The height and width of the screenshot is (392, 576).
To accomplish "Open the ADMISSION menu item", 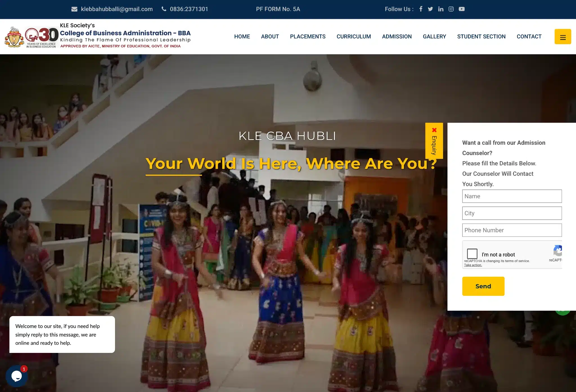I will (397, 37).
